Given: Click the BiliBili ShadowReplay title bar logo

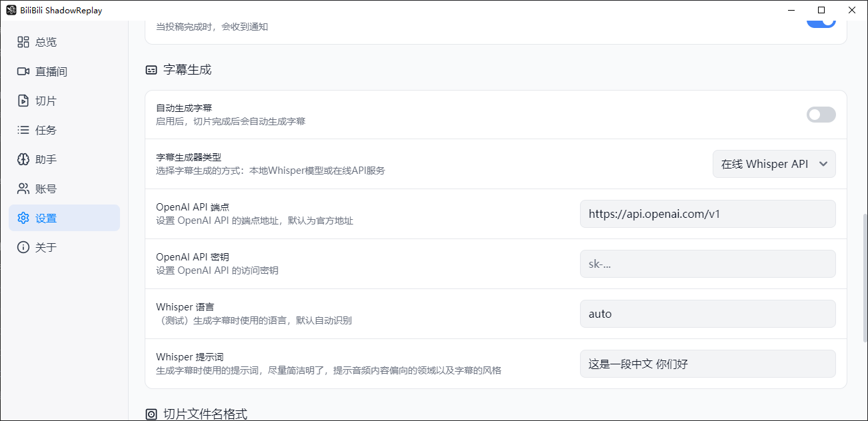Looking at the screenshot, I should [x=9, y=9].
